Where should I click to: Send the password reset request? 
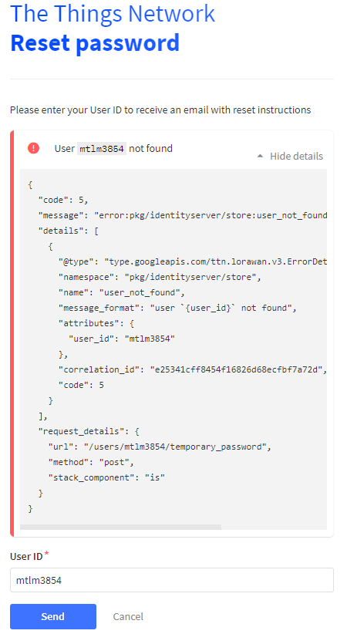tap(53, 616)
